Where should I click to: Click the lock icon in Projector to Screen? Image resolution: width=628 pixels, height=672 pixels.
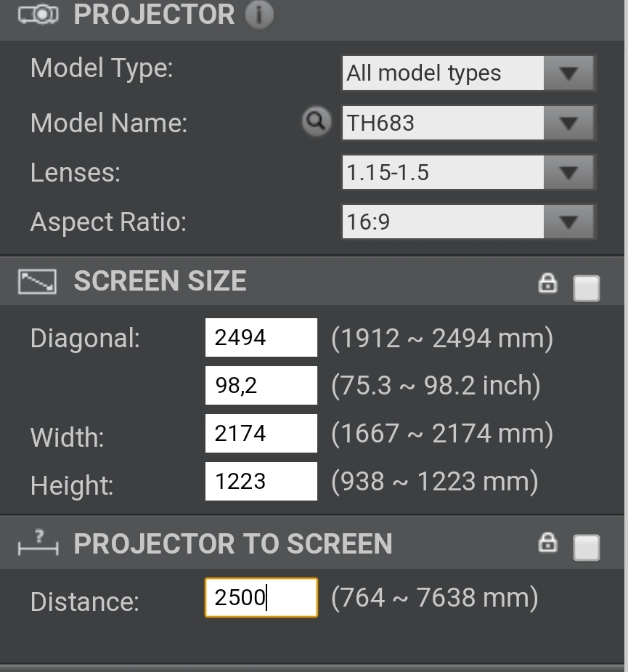click(547, 543)
